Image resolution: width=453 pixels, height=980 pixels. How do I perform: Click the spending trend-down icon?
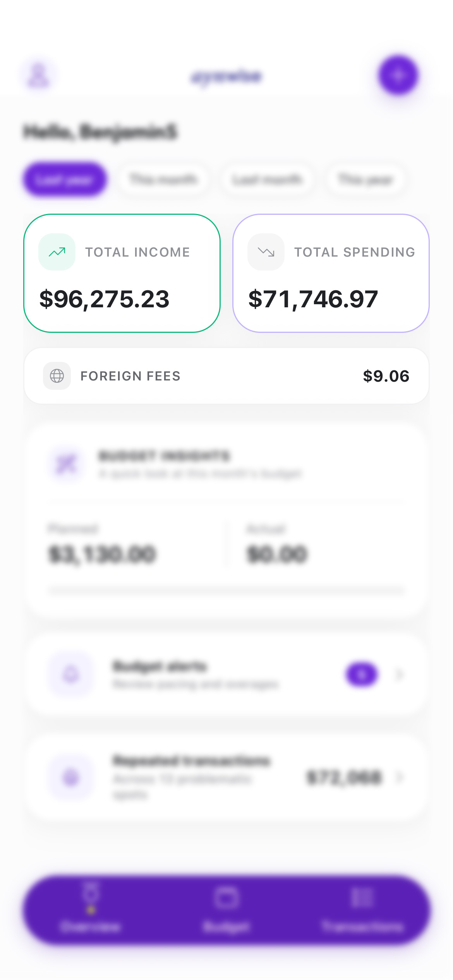tap(266, 252)
